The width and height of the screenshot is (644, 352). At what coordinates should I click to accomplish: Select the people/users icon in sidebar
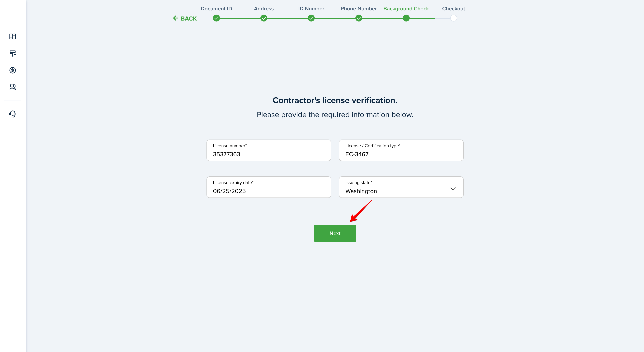point(13,87)
